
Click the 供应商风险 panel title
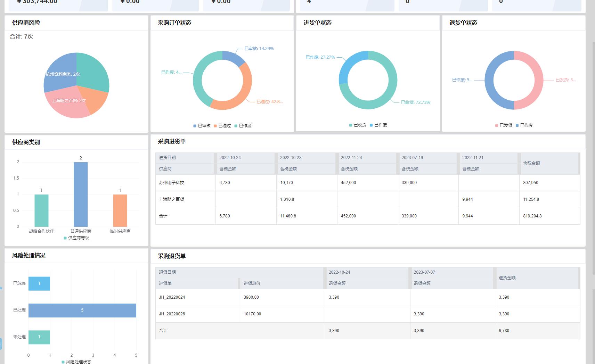26,23
